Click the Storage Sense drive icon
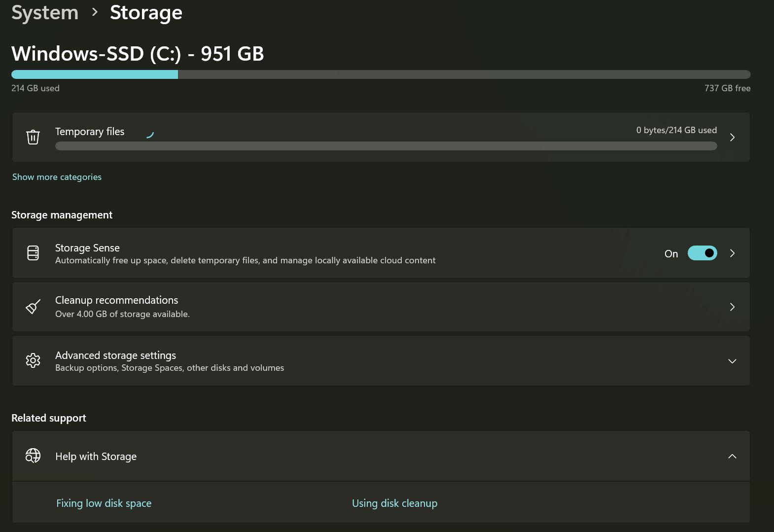 point(33,253)
